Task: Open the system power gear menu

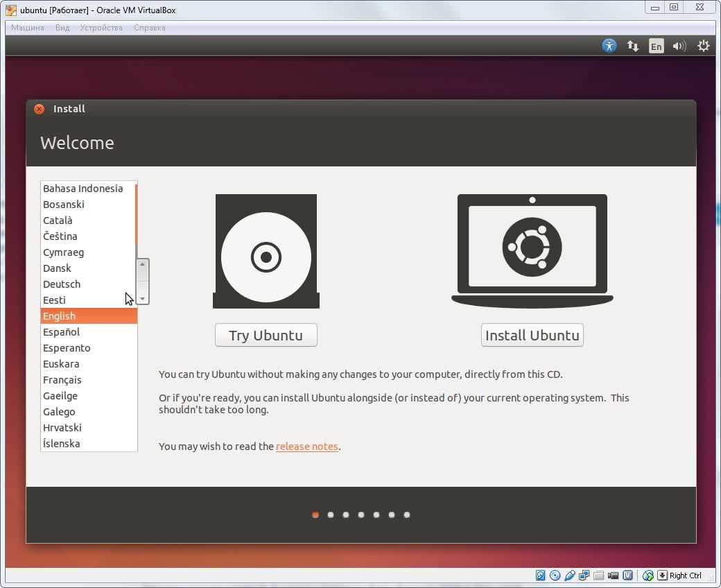Action: [703, 46]
